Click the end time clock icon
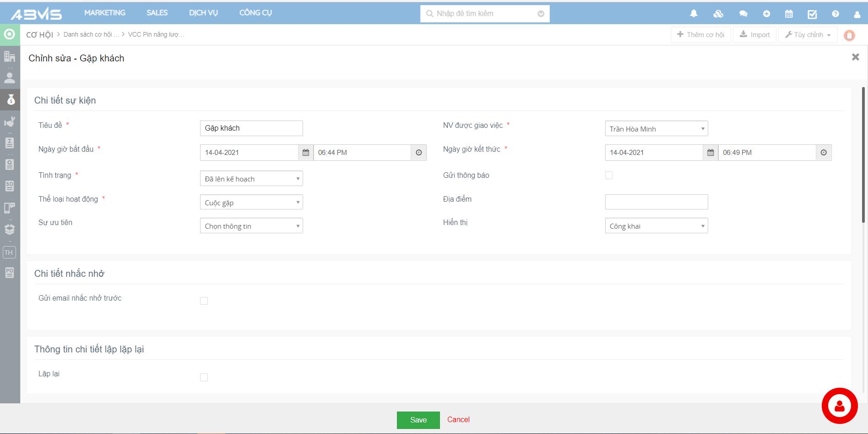The width and height of the screenshot is (868, 434). pyautogui.click(x=824, y=153)
